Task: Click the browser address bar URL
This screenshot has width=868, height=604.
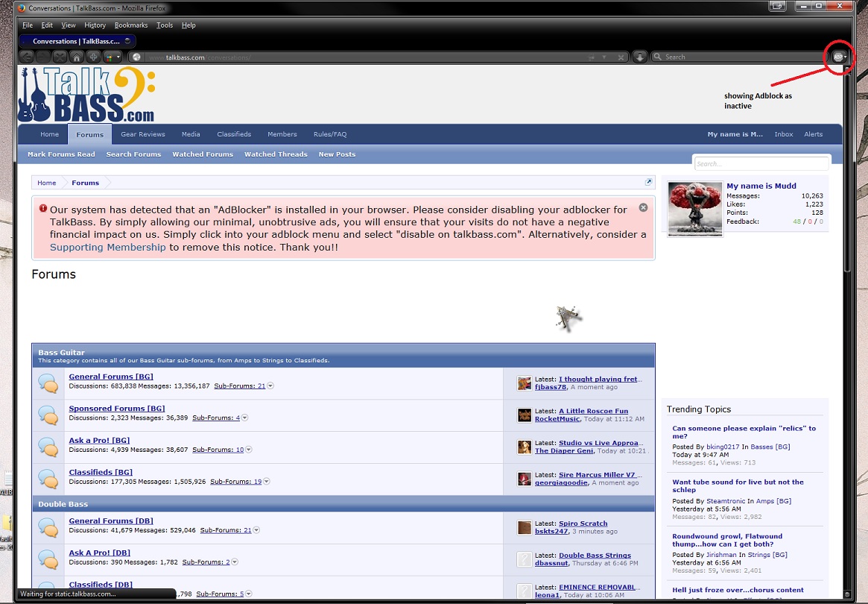Action: pyautogui.click(x=365, y=57)
